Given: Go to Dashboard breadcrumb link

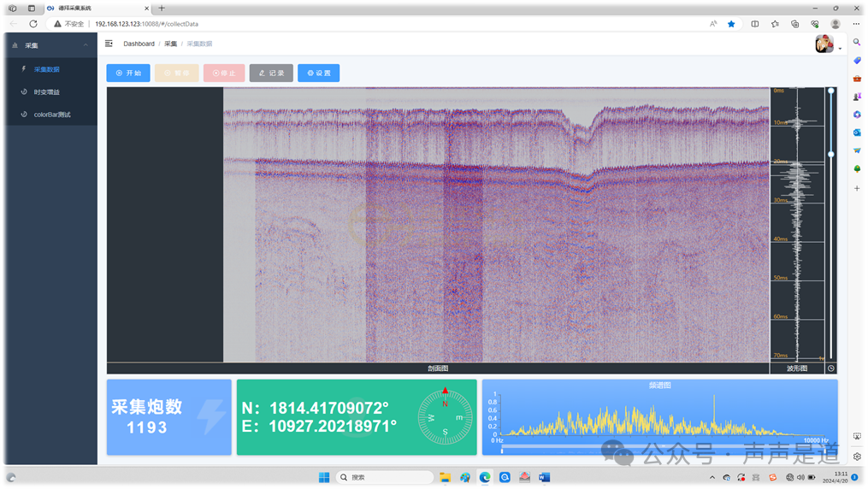Looking at the screenshot, I should point(139,44).
